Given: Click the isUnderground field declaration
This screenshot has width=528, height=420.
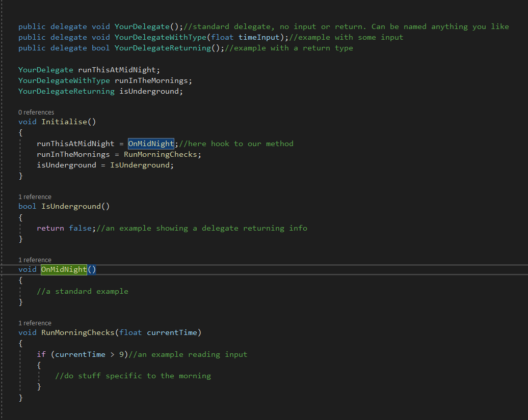Looking at the screenshot, I should tap(149, 92).
